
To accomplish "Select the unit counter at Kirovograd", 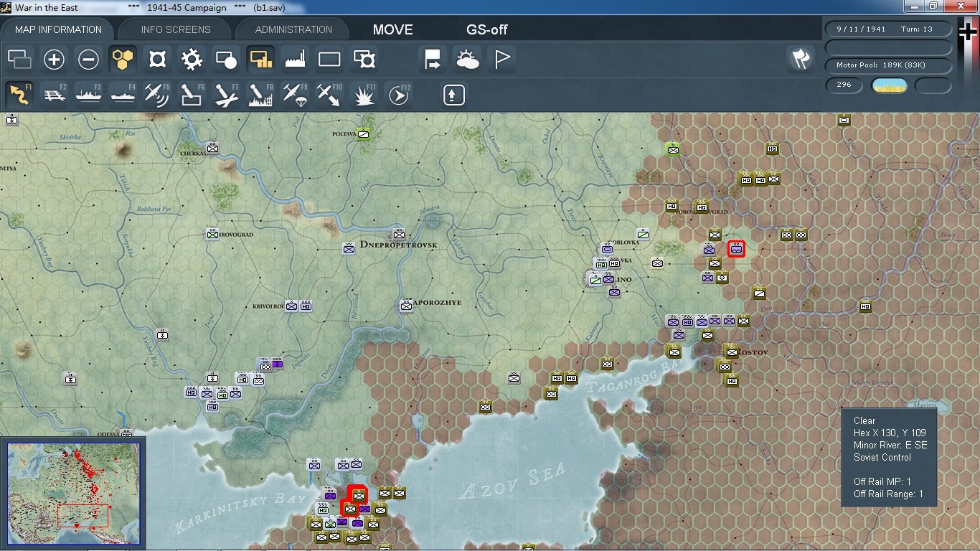I will [x=212, y=234].
